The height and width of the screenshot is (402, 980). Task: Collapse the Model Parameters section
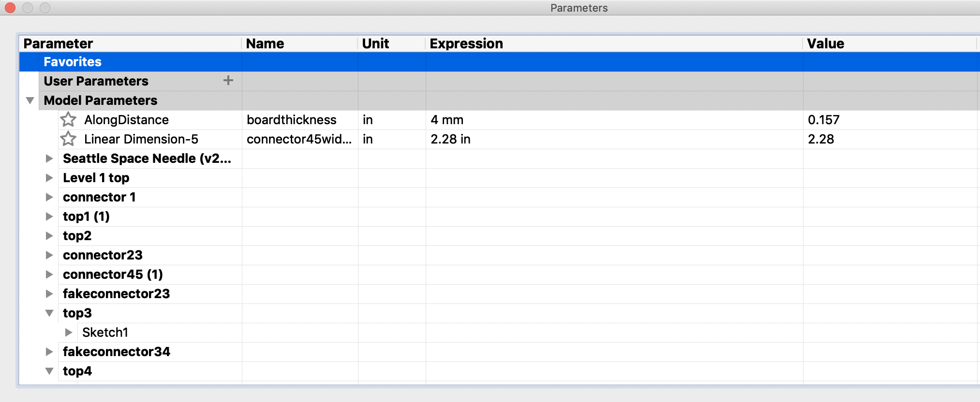(30, 100)
